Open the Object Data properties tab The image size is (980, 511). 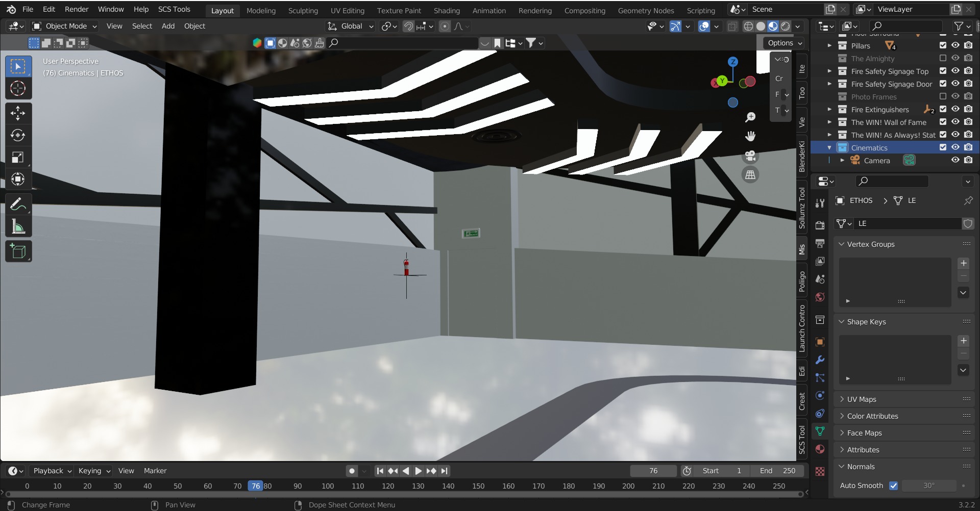820,431
